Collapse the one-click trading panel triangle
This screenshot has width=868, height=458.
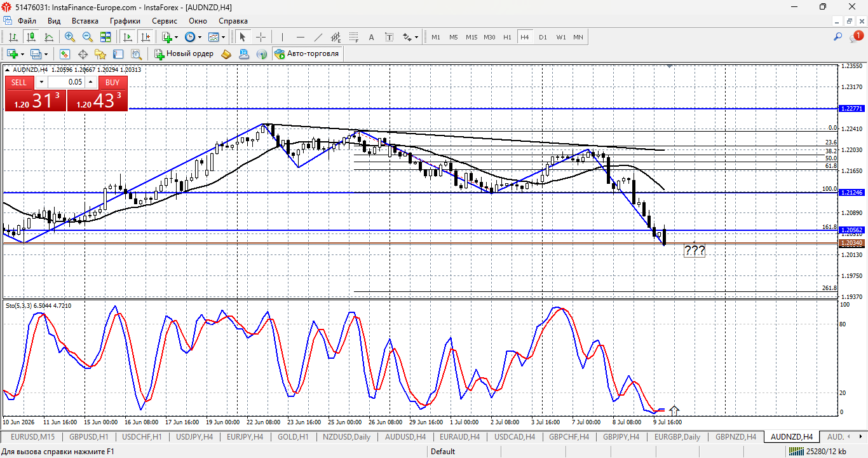8,69
